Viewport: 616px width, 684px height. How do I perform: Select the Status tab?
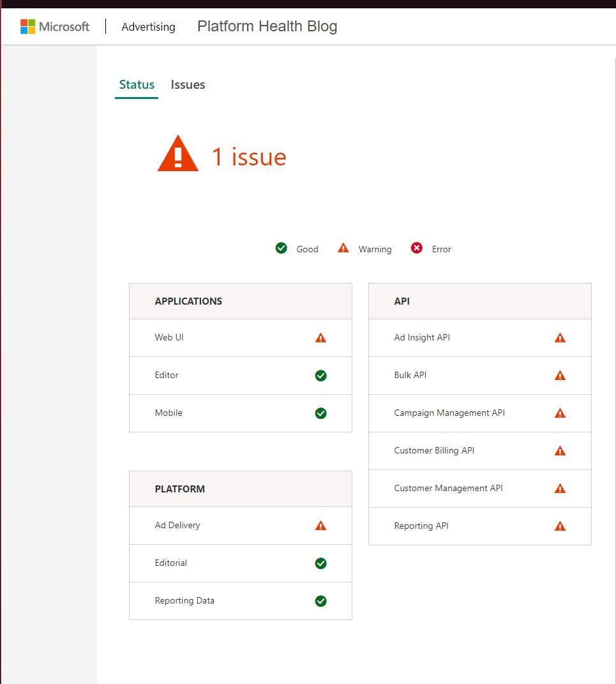pyautogui.click(x=136, y=84)
